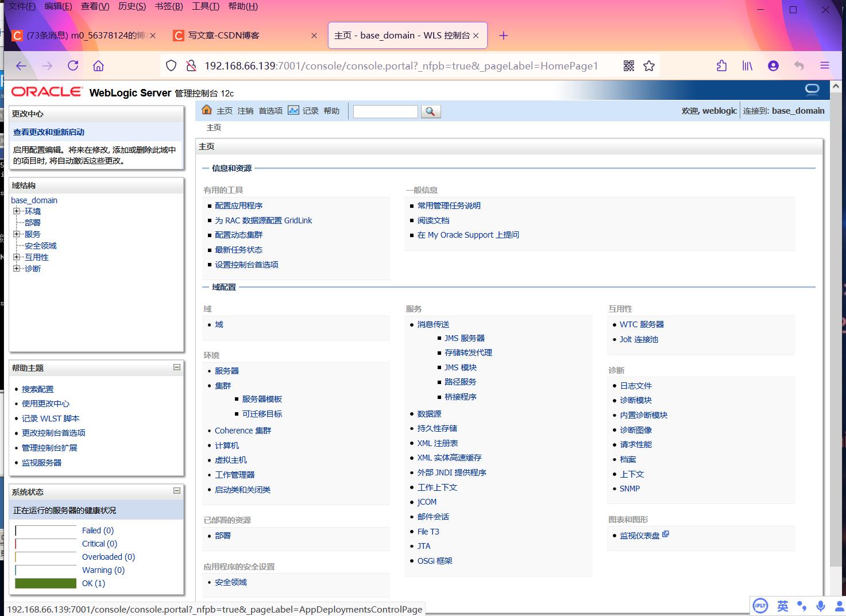This screenshot has height=616, width=846.
Task: Collapse the 帮助主题 panel
Action: coord(177,367)
